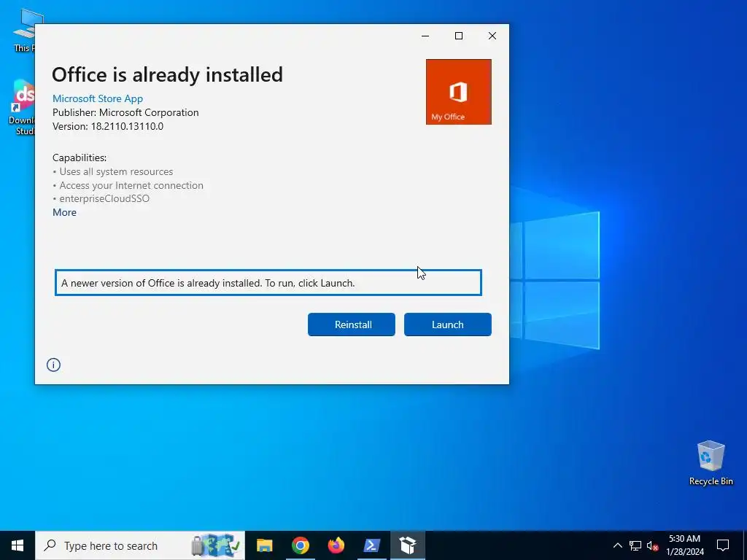Open PowerShell from the taskbar
747x560 pixels.
[371, 545]
